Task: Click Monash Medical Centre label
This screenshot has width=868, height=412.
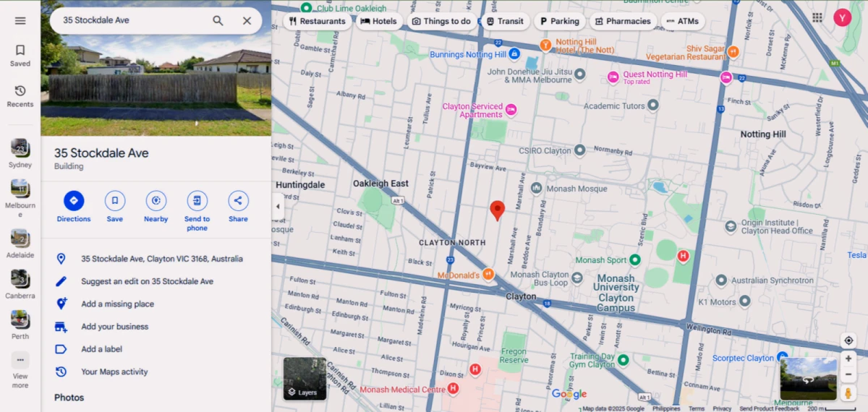Action: (x=403, y=390)
